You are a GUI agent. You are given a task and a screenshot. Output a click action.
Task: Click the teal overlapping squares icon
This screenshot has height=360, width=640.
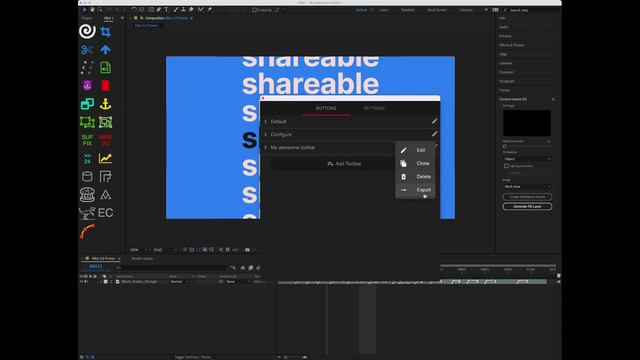tap(87, 104)
